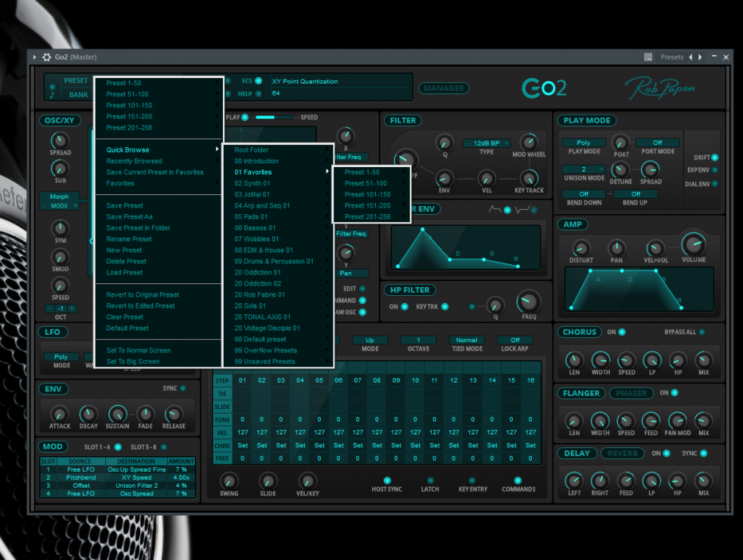The height and width of the screenshot is (560, 743).
Task: Click the PRESET button
Action: pyautogui.click(x=76, y=81)
